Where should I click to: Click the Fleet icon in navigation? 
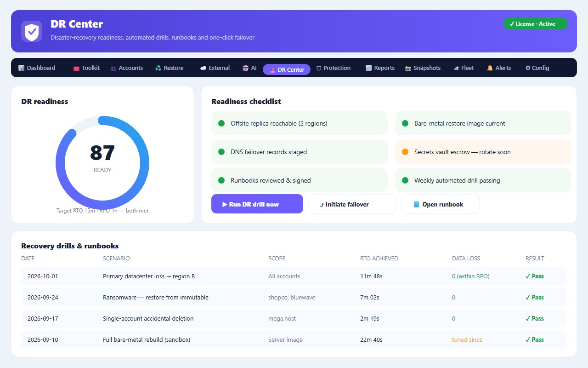click(457, 68)
